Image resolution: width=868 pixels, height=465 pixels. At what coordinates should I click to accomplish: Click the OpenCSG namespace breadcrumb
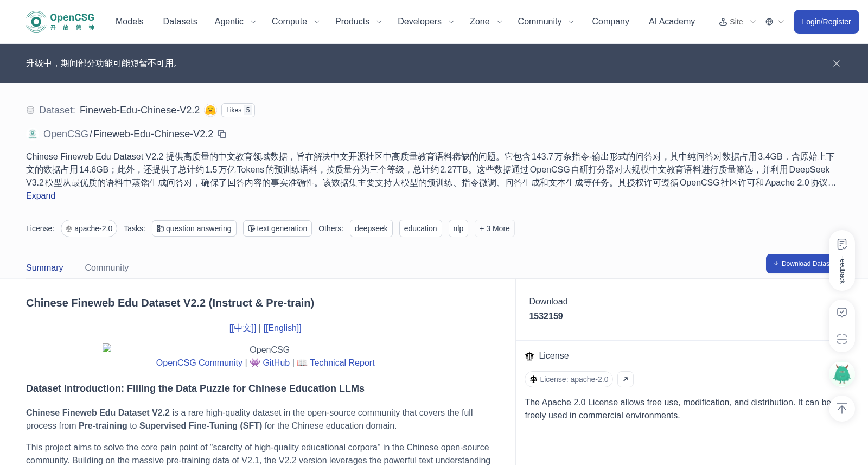pyautogui.click(x=66, y=134)
